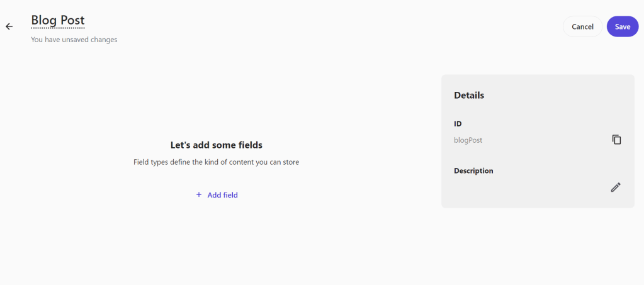Click the plus icon beside Add field

pyautogui.click(x=199, y=195)
